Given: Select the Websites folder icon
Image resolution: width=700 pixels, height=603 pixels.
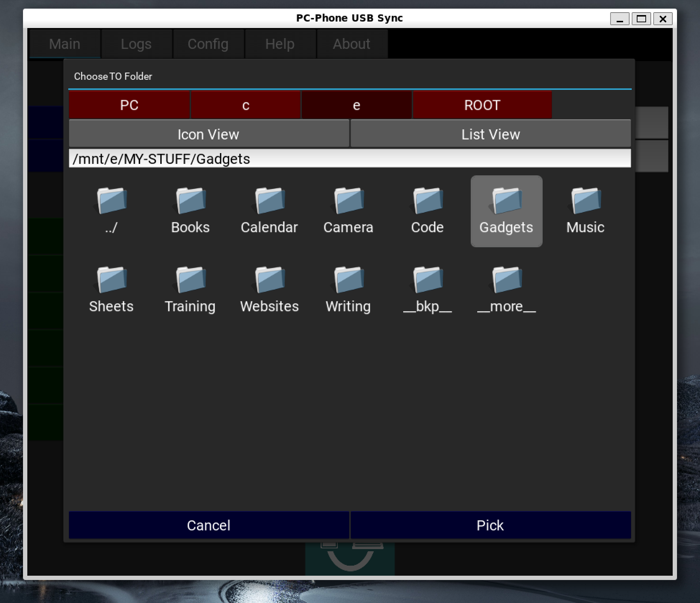Looking at the screenshot, I should (270, 290).
